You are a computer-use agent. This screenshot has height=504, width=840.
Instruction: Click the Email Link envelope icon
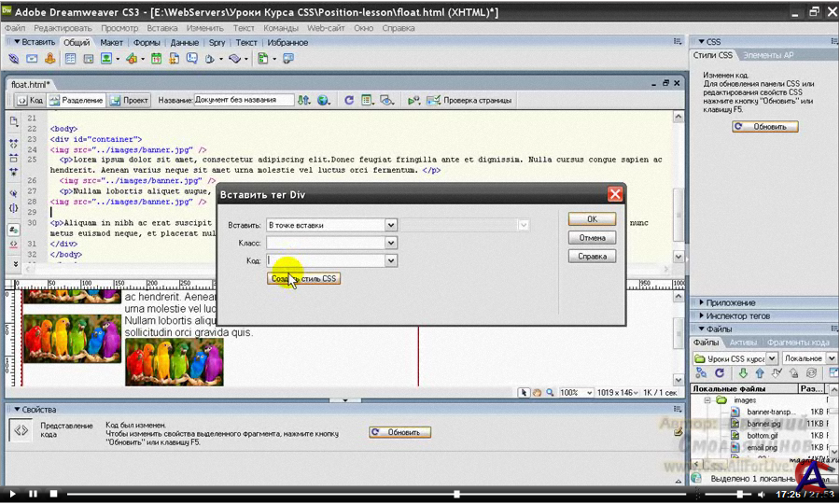pos(32,58)
